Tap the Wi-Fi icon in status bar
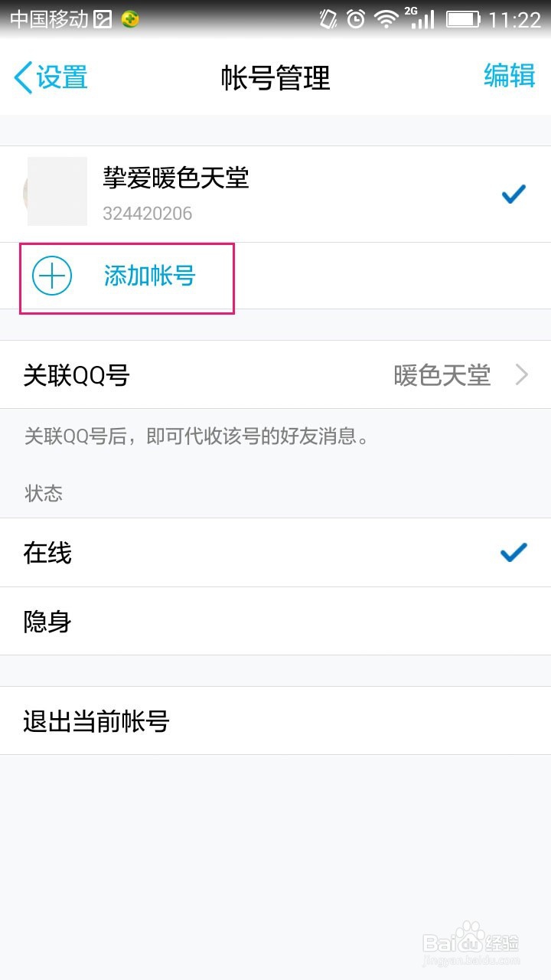 [386, 19]
